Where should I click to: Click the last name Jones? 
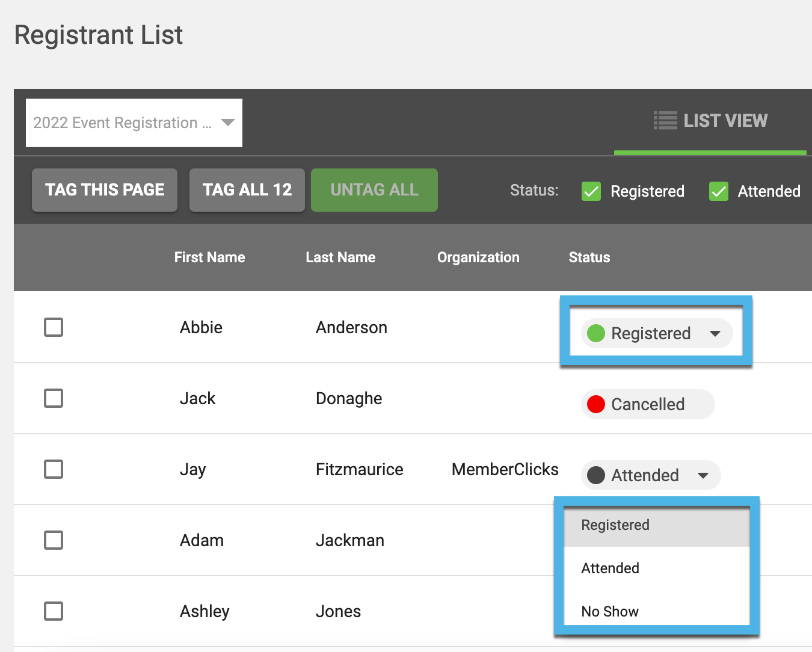coord(338,611)
